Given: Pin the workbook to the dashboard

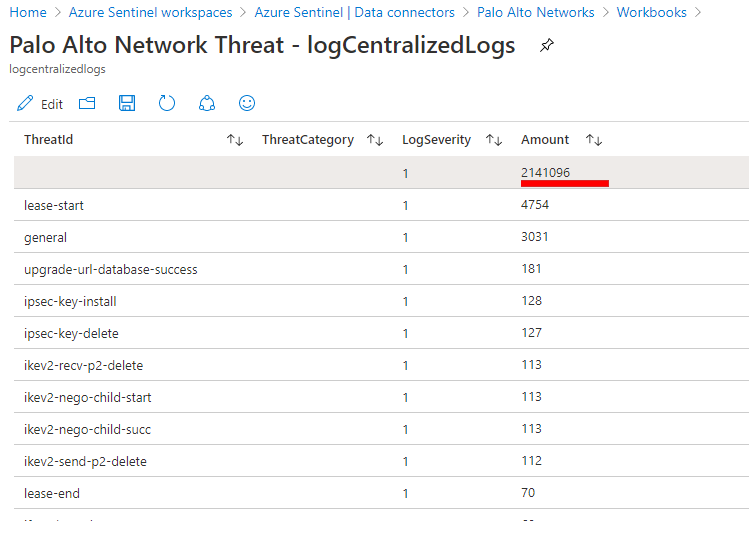Looking at the screenshot, I should tap(546, 45).
